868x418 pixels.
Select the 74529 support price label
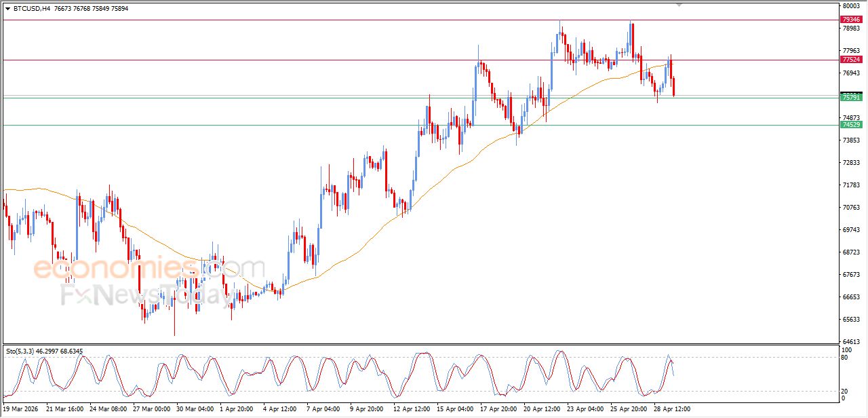[851, 125]
